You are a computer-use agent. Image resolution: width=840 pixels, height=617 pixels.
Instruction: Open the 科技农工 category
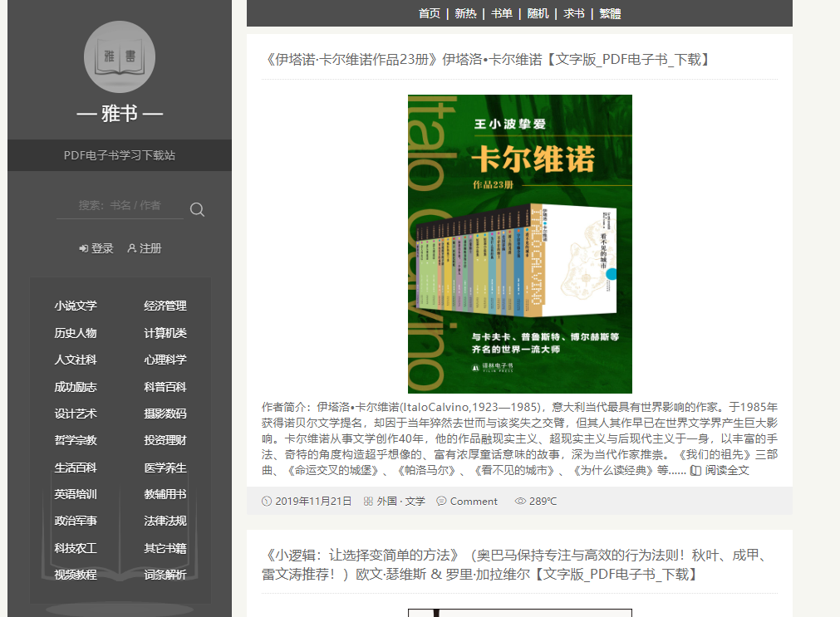tap(76, 548)
